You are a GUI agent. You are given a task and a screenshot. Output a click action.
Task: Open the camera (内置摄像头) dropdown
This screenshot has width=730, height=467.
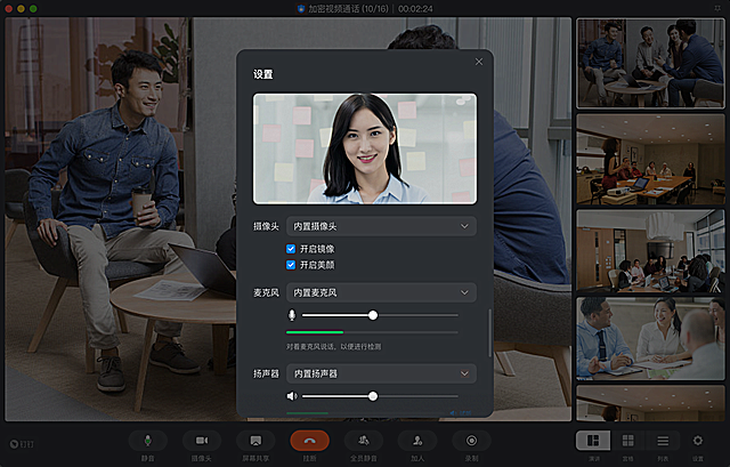pyautogui.click(x=381, y=227)
